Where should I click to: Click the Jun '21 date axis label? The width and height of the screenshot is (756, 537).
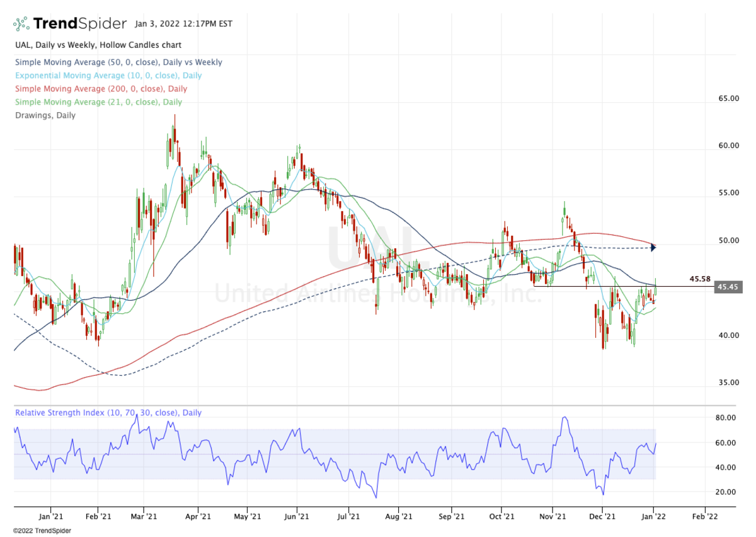pos(297,516)
